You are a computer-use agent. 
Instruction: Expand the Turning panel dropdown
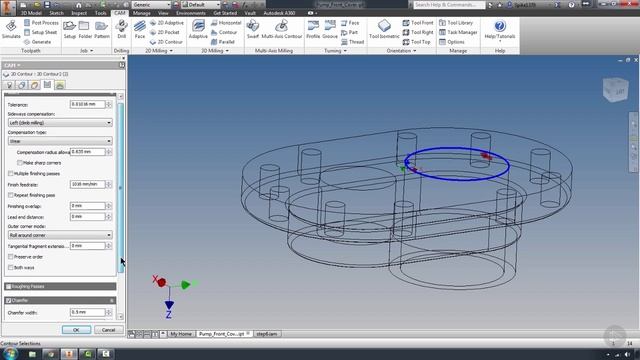[x=336, y=51]
